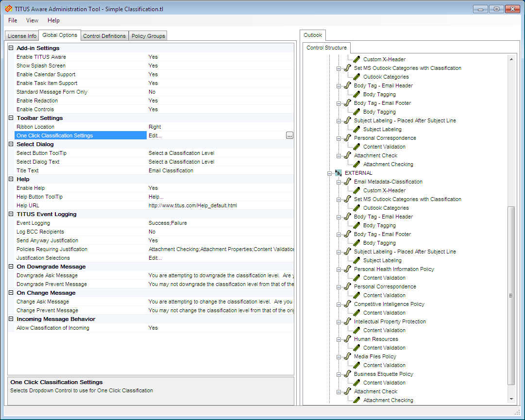Collapse the Select Dialog category
This screenshot has width=525, height=420.
click(x=11, y=144)
